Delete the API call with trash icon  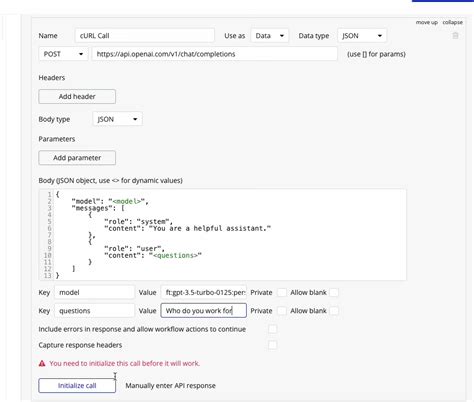click(455, 36)
